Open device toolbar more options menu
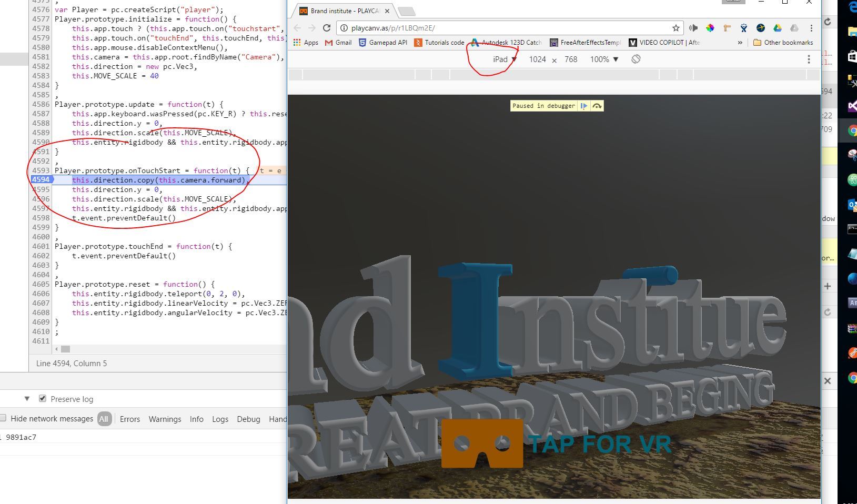857x504 pixels. tap(809, 59)
